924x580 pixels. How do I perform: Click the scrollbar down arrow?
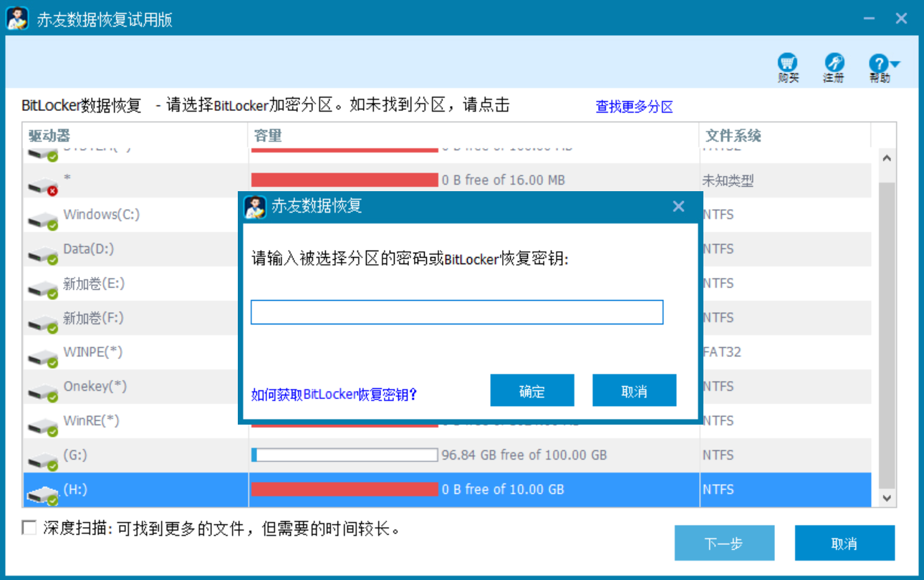coord(887,498)
